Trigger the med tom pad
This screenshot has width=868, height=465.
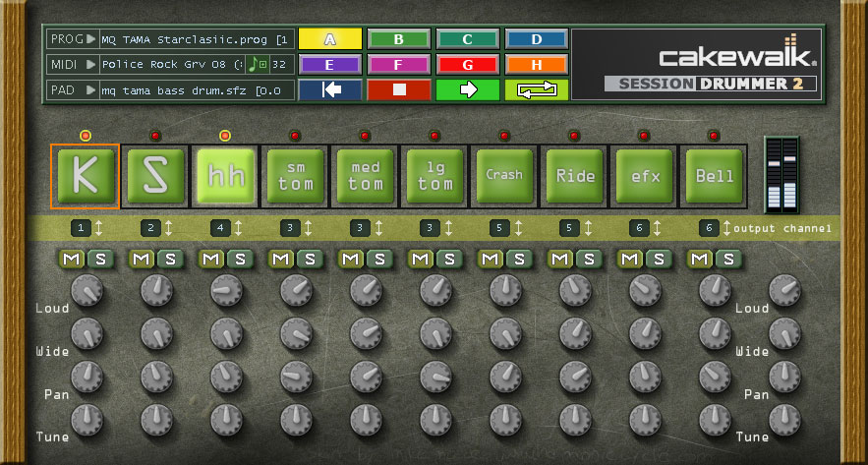tap(365, 176)
